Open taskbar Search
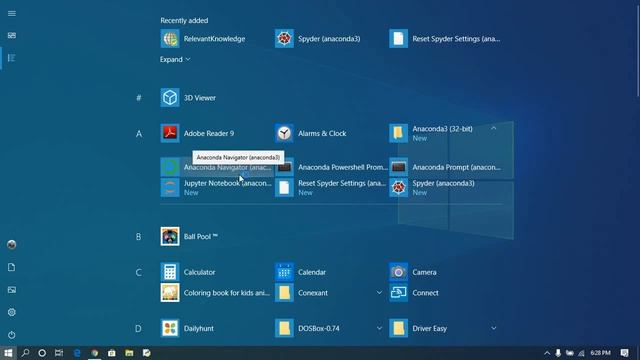The height and width of the screenshot is (360, 640). (x=25, y=353)
